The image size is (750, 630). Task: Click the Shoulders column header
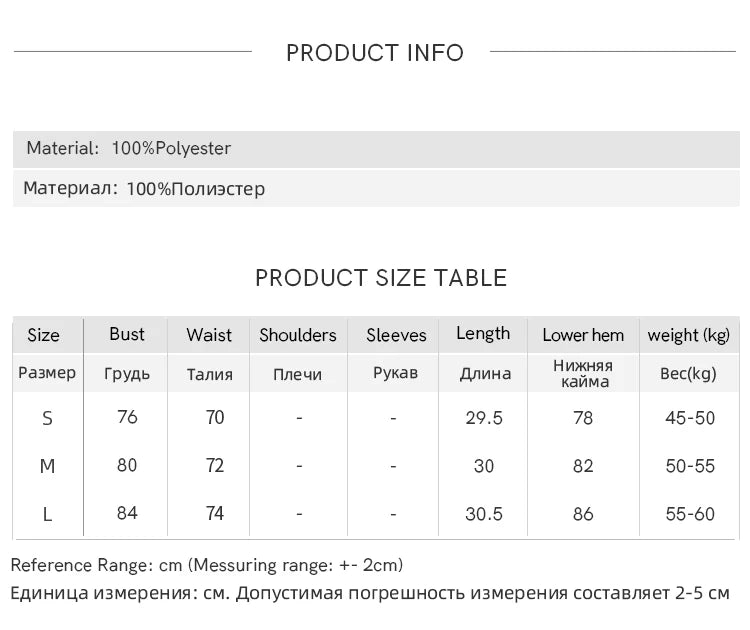298,335
